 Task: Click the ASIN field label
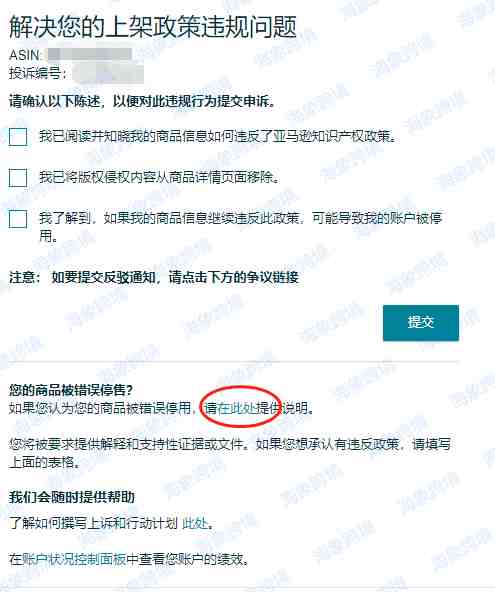(24, 55)
